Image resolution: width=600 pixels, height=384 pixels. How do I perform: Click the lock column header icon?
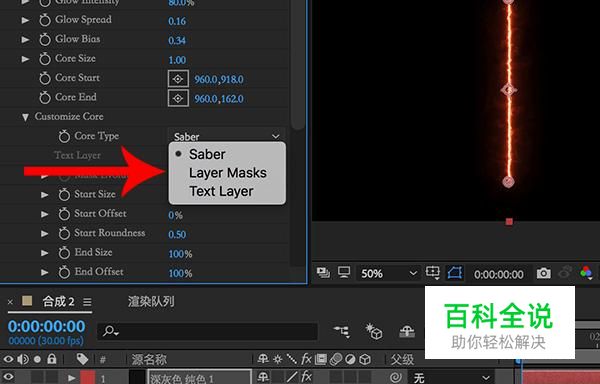click(52, 359)
